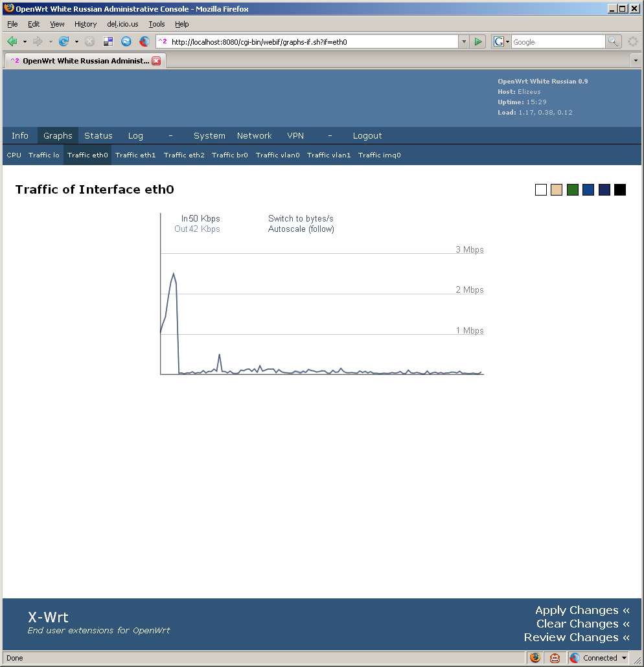This screenshot has width=644, height=667.
Task: Pick the green color theme swatch
Action: pyautogui.click(x=573, y=190)
